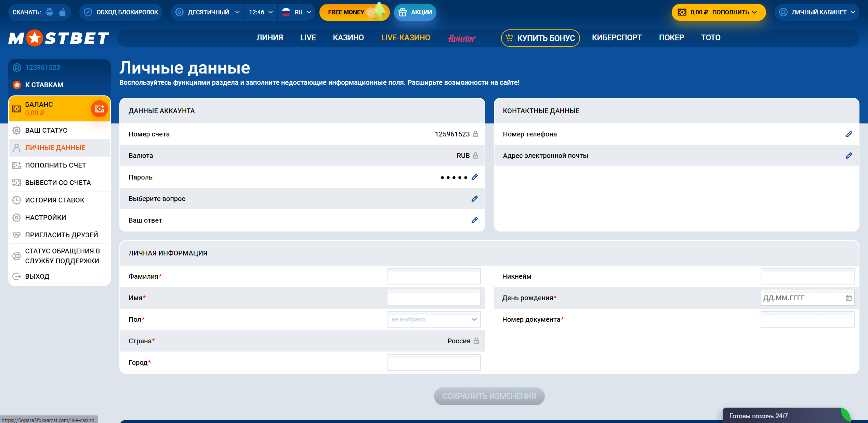868x423 pixels.
Task: Download the Android app via robot icon
Action: [x=50, y=12]
